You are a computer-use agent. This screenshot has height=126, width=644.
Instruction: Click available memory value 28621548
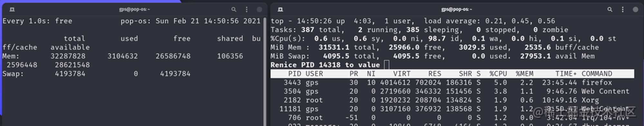(72, 65)
